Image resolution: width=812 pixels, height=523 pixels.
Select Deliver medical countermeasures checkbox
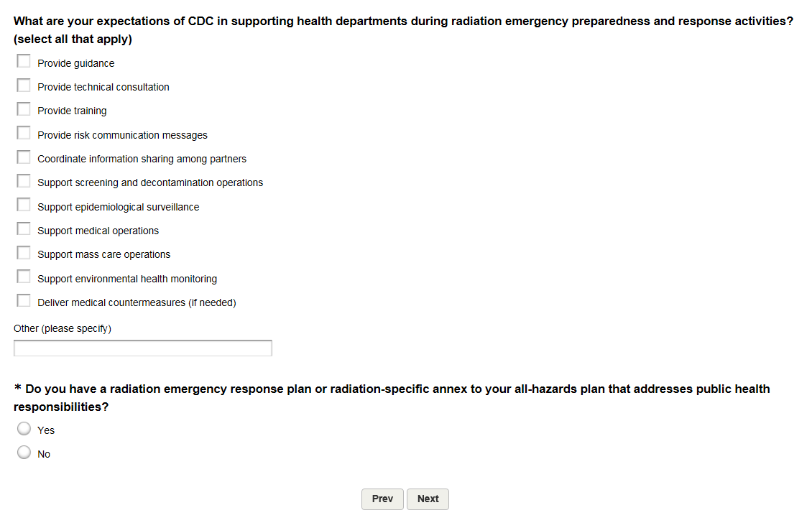click(x=24, y=302)
